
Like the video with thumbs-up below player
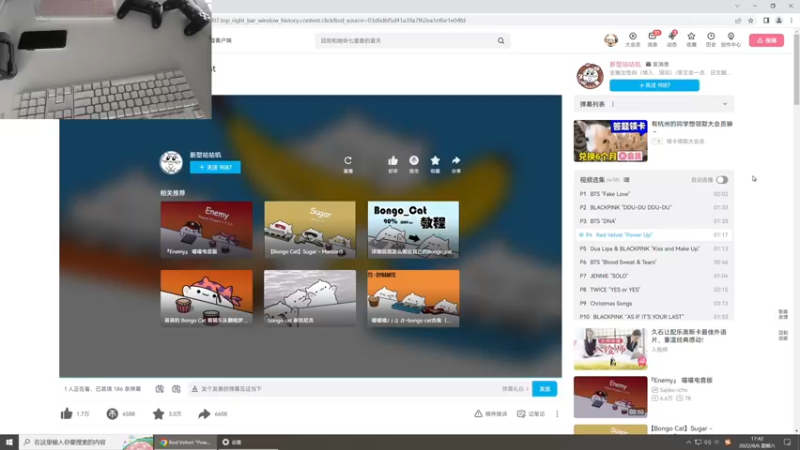pyautogui.click(x=67, y=414)
